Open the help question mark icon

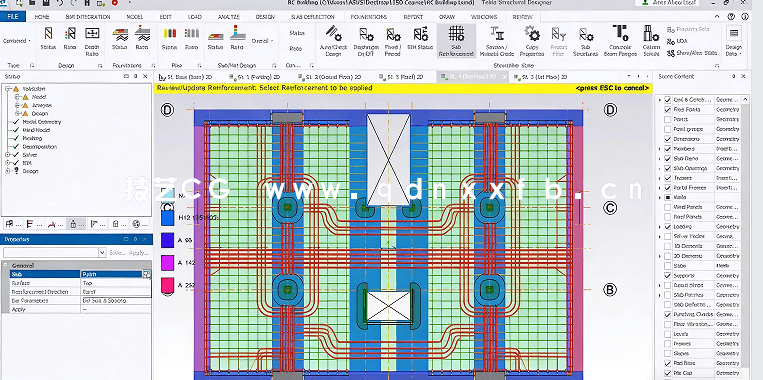tap(731, 17)
